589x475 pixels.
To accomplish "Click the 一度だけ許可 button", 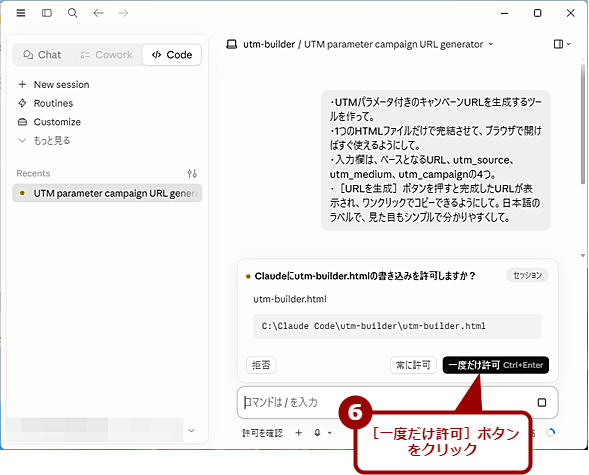I will pyautogui.click(x=495, y=365).
